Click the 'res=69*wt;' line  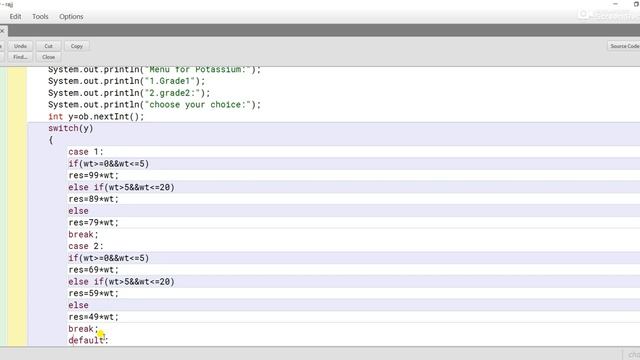(x=93, y=270)
